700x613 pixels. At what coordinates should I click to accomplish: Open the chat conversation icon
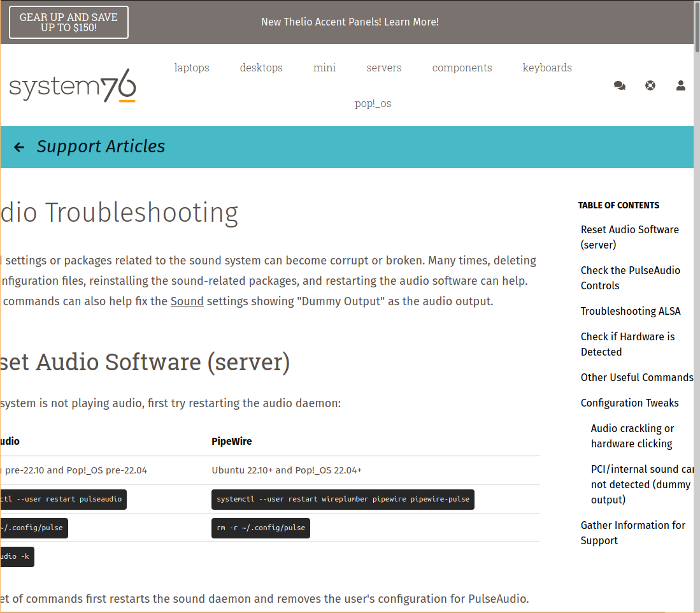point(619,85)
